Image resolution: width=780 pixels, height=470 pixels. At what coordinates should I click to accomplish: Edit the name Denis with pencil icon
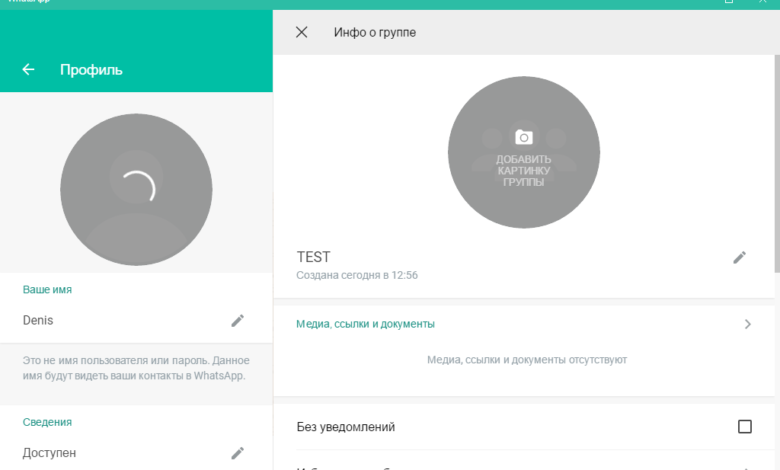click(x=237, y=320)
